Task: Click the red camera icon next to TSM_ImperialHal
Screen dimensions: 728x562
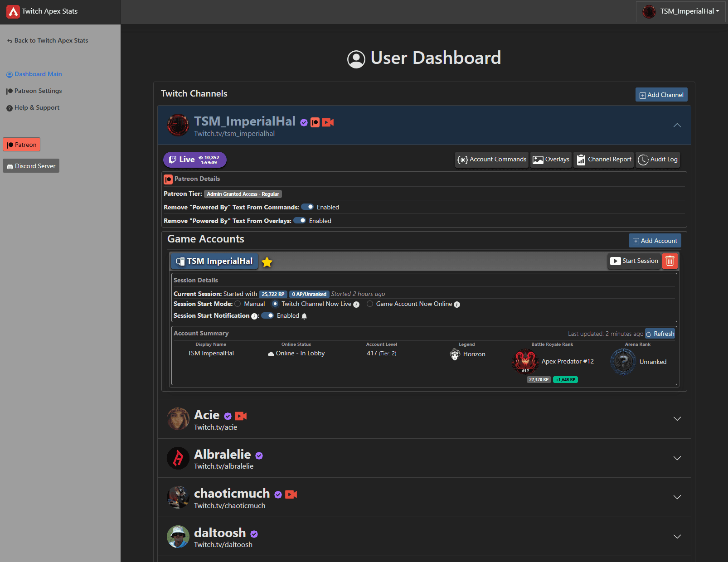Action: 328,122
